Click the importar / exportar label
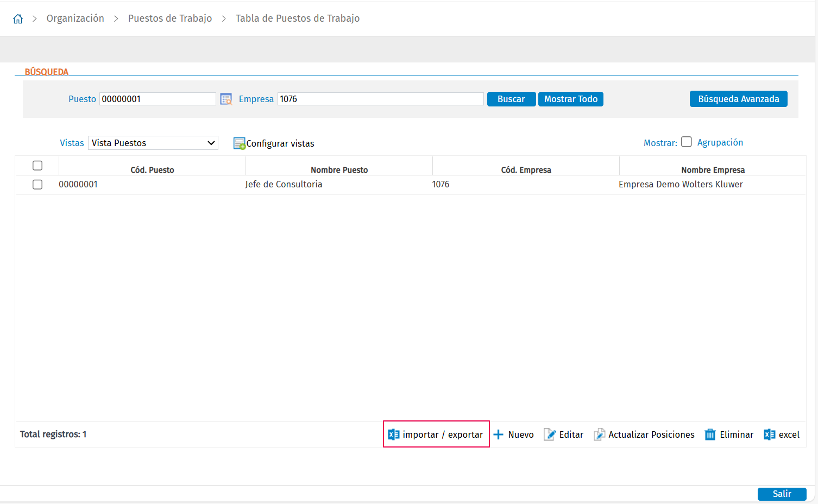Image resolution: width=818 pixels, height=504 pixels. tap(443, 434)
